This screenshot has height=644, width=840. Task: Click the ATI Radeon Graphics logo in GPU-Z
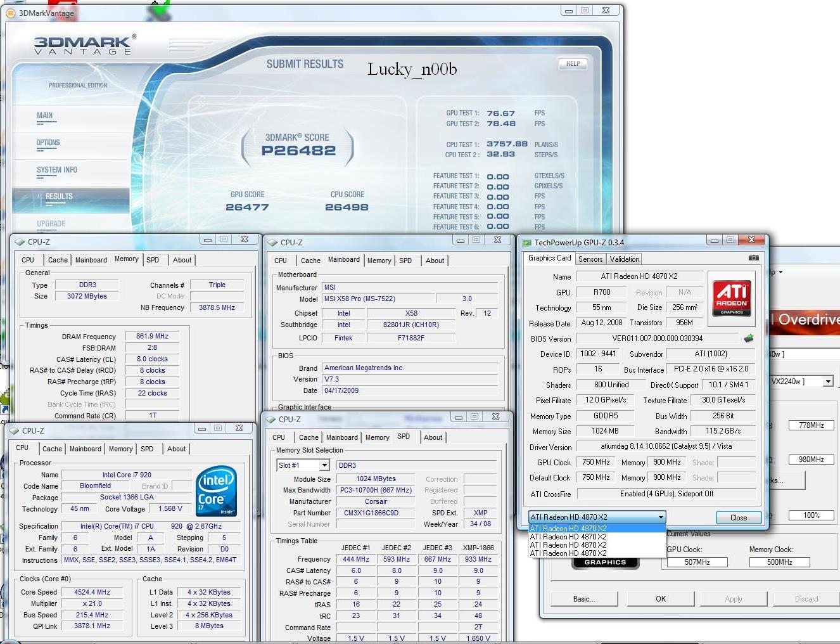[731, 298]
